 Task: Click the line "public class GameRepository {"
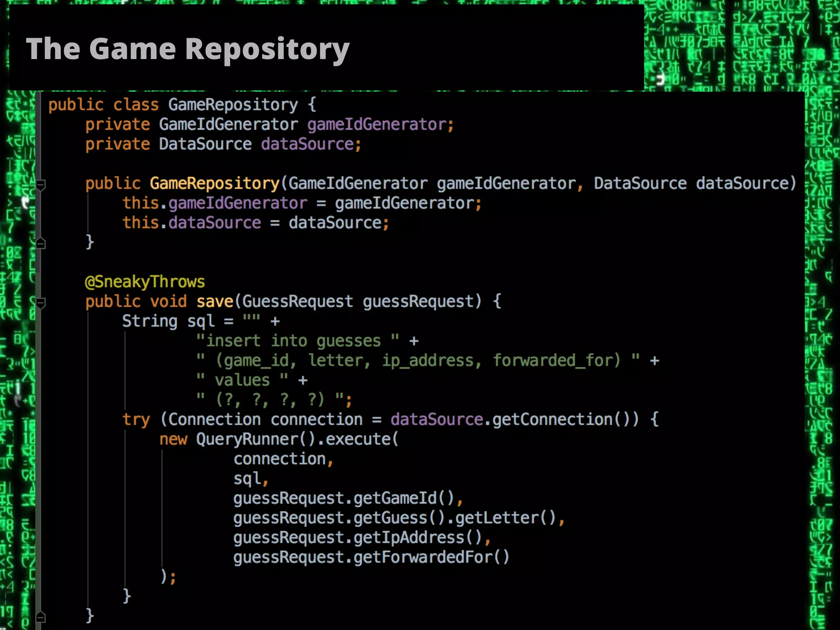point(182,105)
